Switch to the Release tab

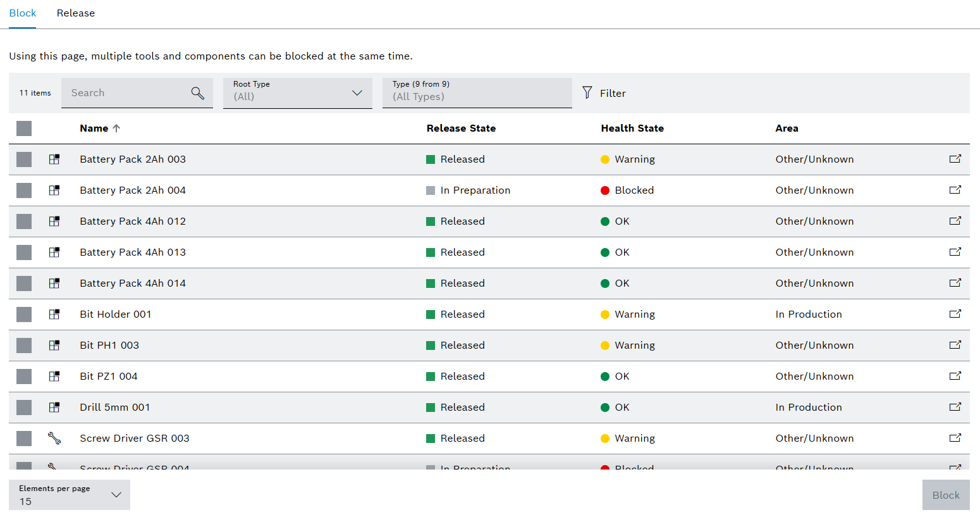[x=76, y=13]
